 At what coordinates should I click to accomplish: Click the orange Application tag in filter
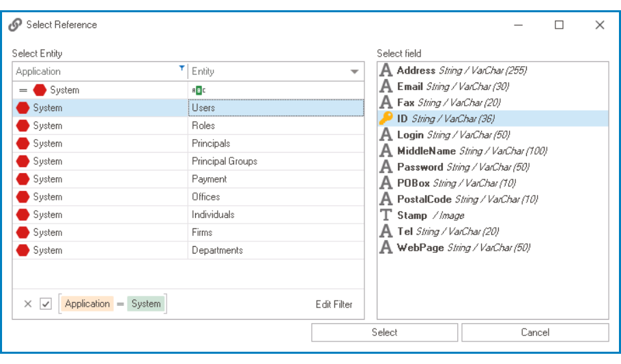(87, 304)
